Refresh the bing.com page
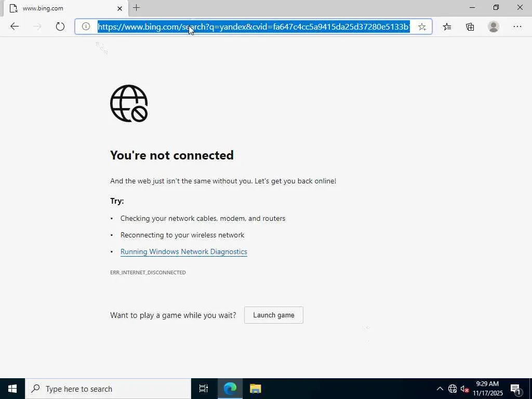This screenshot has width=532, height=399. point(60,26)
